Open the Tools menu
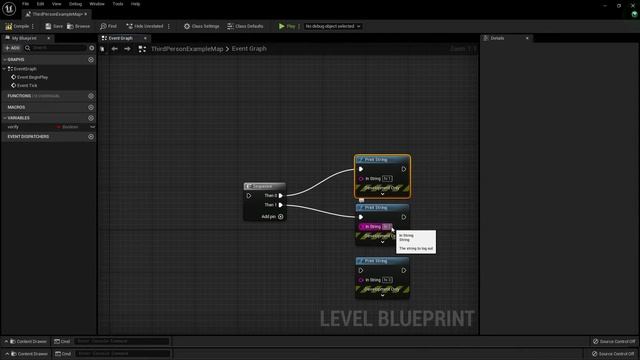 (118, 4)
